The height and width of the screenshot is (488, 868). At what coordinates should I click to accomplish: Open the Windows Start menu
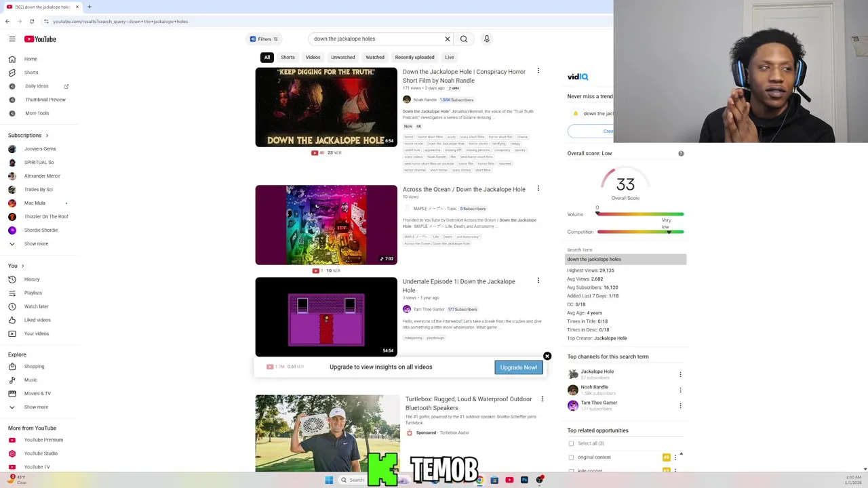(x=329, y=480)
